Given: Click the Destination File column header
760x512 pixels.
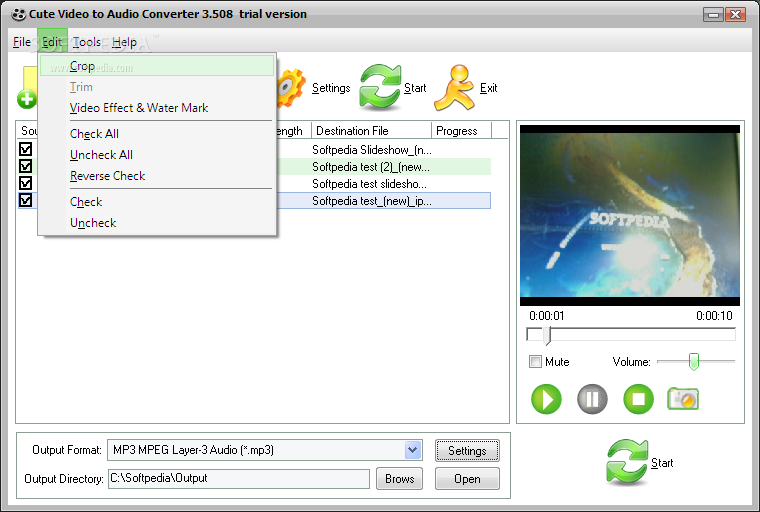Looking at the screenshot, I should (371, 130).
